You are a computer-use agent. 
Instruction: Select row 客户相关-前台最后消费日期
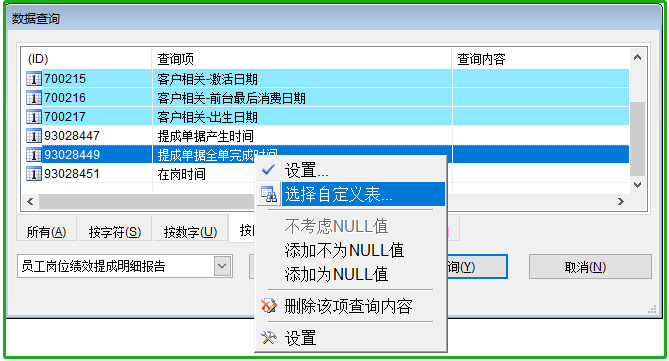pos(326,98)
